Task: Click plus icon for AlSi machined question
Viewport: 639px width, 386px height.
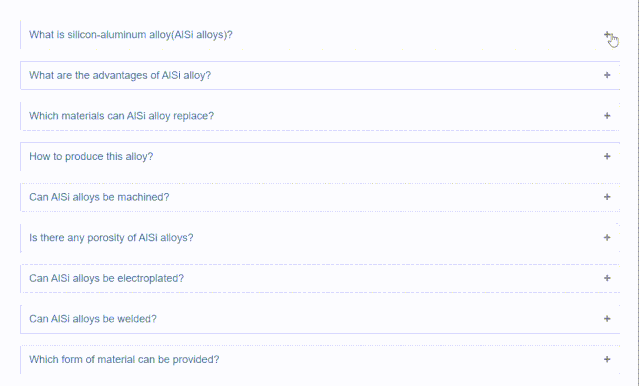Action: [607, 197]
